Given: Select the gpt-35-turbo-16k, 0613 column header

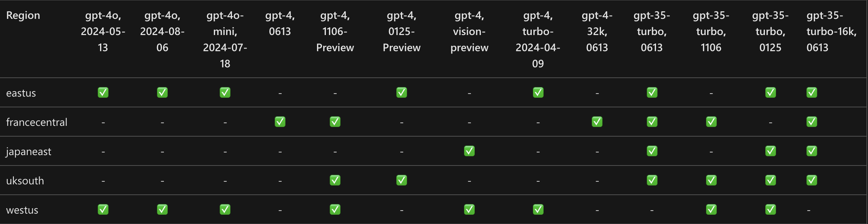Looking at the screenshot, I should [831, 32].
